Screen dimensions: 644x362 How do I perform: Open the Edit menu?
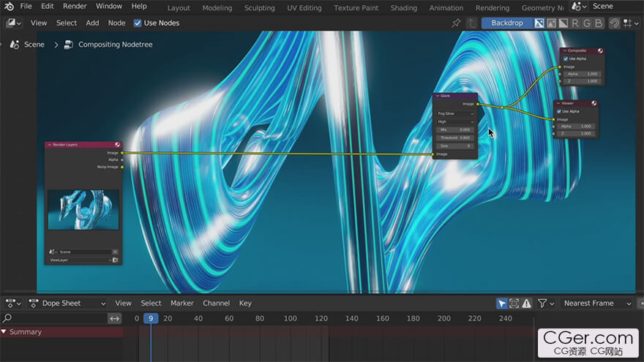[48, 6]
